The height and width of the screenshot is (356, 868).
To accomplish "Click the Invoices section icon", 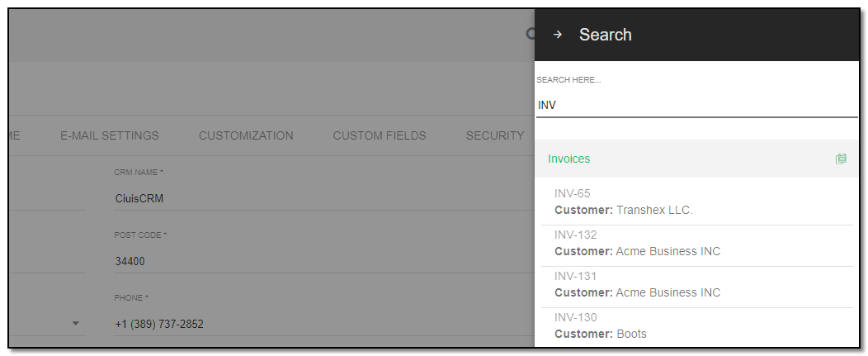I will [x=841, y=159].
